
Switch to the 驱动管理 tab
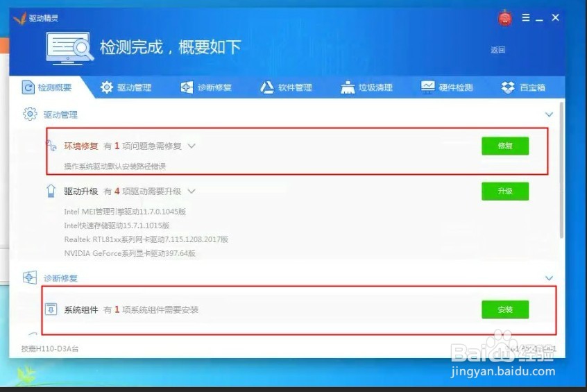point(126,87)
